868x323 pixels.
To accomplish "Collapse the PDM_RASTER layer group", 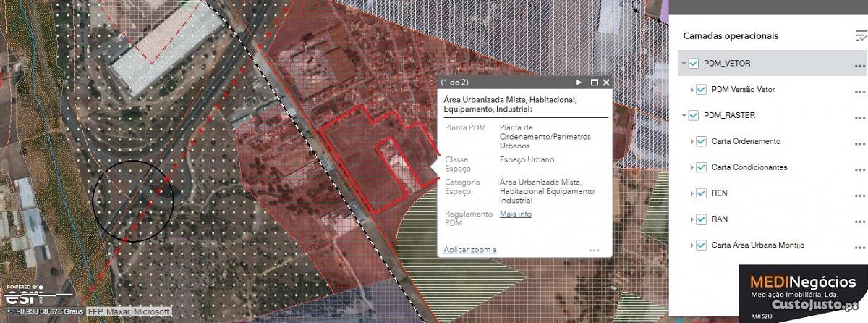I will pos(684,116).
